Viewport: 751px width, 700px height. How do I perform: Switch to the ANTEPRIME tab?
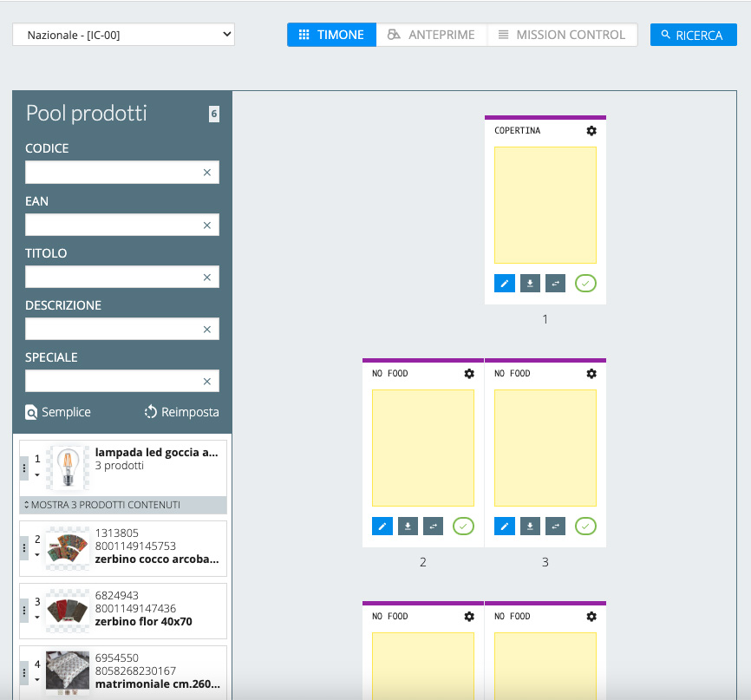click(x=432, y=35)
